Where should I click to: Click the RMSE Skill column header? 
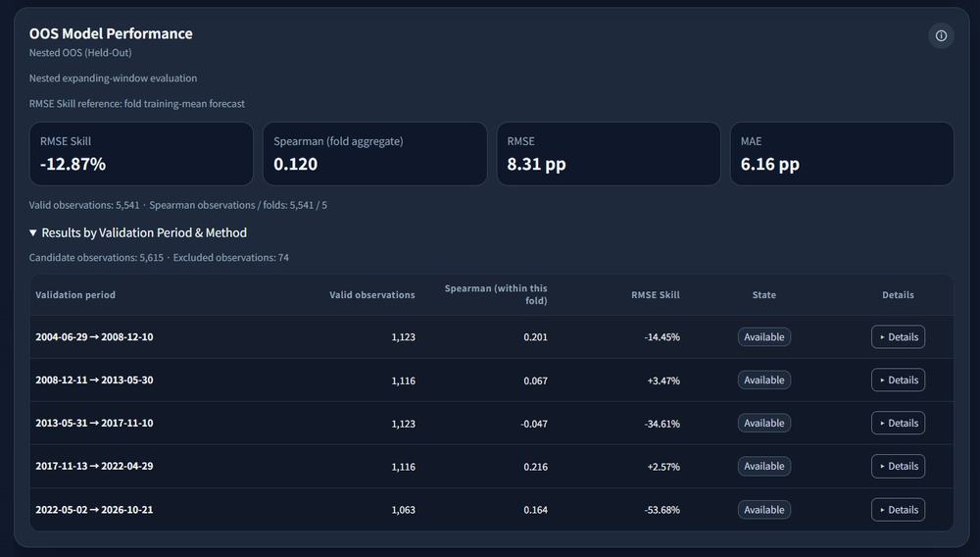(655, 295)
